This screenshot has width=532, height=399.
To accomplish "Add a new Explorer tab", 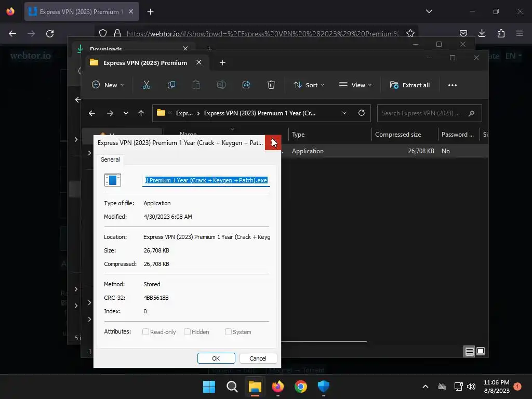I will coord(222,63).
